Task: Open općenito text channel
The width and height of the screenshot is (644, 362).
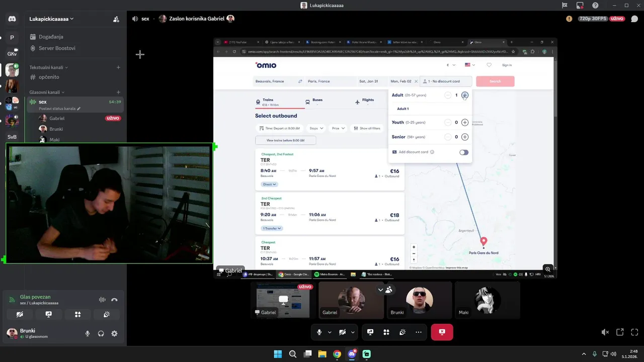Action: (x=75, y=77)
